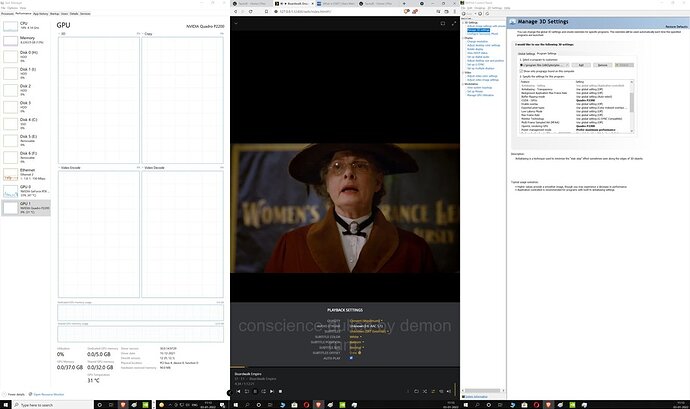This screenshot has height=409, width=690.
Task: Enter fullscreen in the video player
Action: click(454, 23)
